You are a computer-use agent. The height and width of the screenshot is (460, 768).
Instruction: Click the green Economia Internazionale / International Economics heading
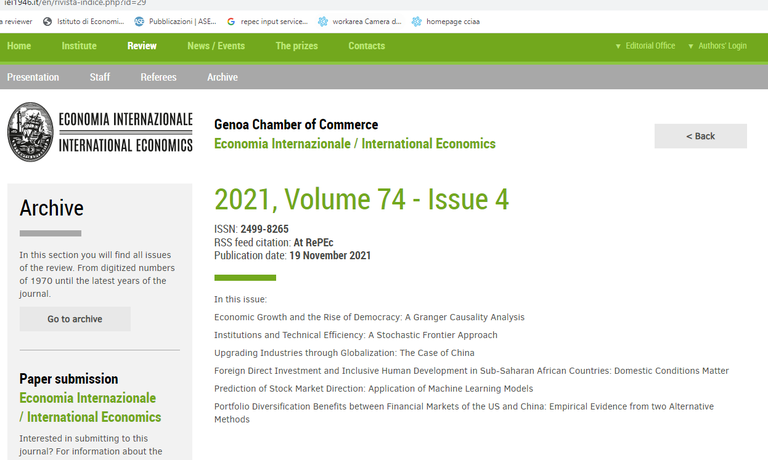tap(355, 144)
